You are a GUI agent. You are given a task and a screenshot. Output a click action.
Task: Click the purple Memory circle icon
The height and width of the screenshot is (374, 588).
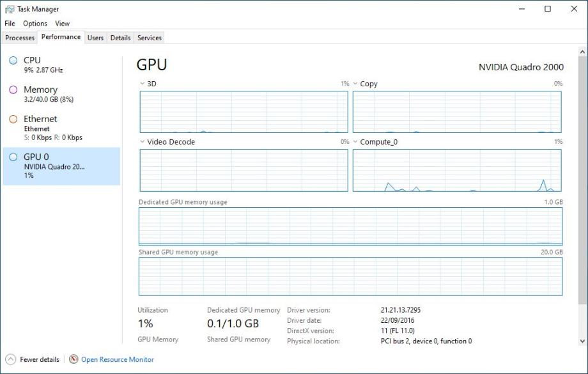point(13,90)
